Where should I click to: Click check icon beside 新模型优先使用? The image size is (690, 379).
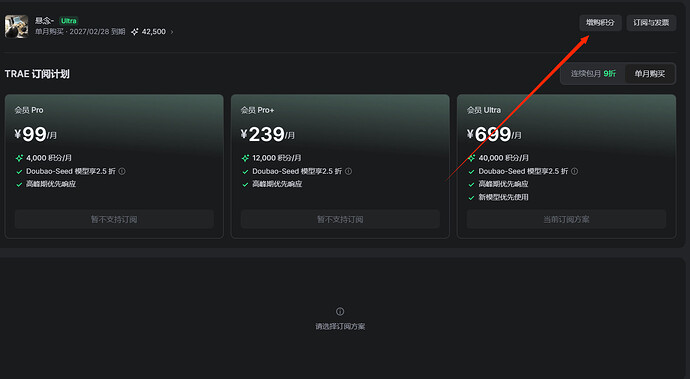point(471,198)
